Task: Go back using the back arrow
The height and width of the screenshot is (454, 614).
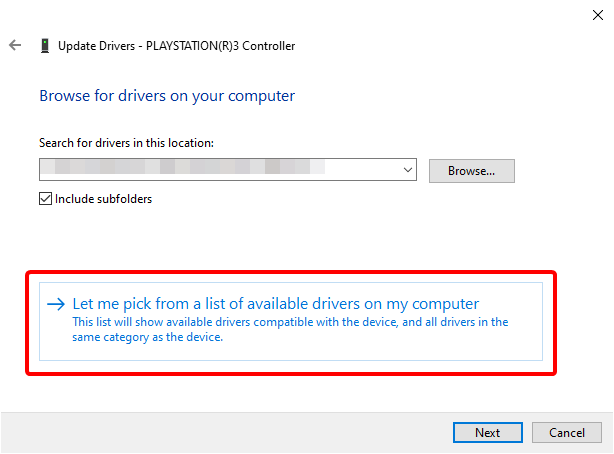Action: coord(15,45)
